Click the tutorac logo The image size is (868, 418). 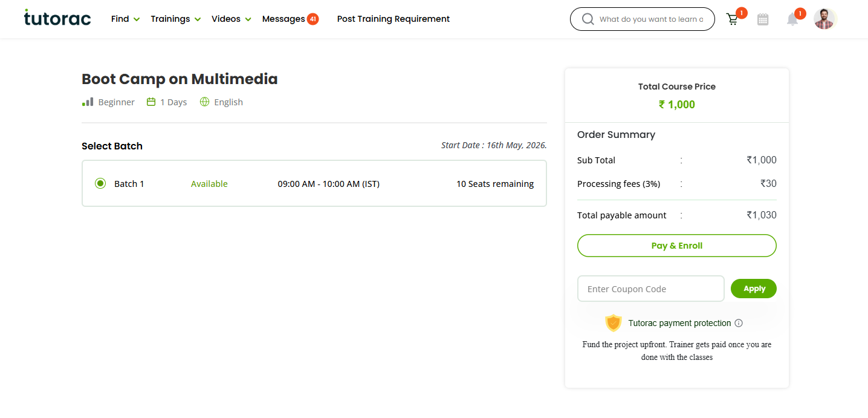(x=57, y=18)
